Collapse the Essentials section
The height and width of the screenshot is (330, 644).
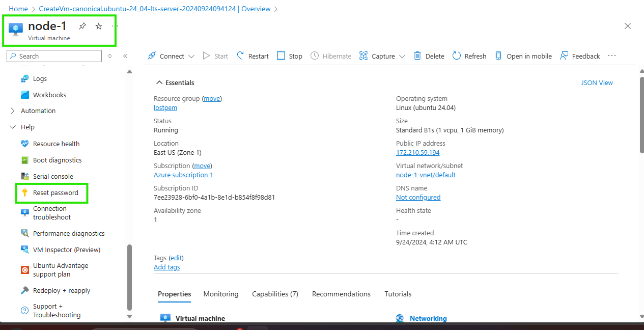[159, 82]
